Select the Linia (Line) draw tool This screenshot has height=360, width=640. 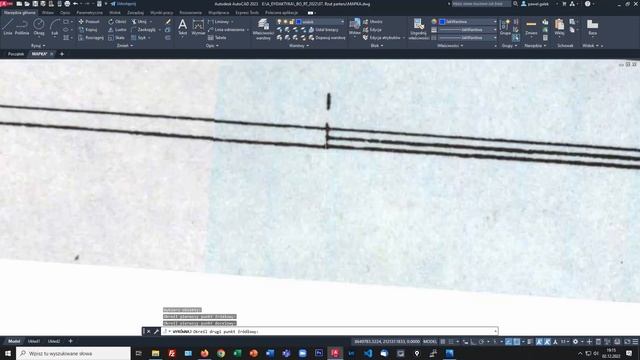pyautogui.click(x=8, y=27)
